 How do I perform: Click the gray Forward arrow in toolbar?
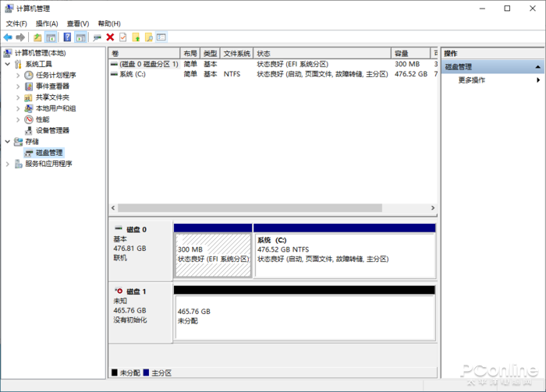tap(20, 37)
